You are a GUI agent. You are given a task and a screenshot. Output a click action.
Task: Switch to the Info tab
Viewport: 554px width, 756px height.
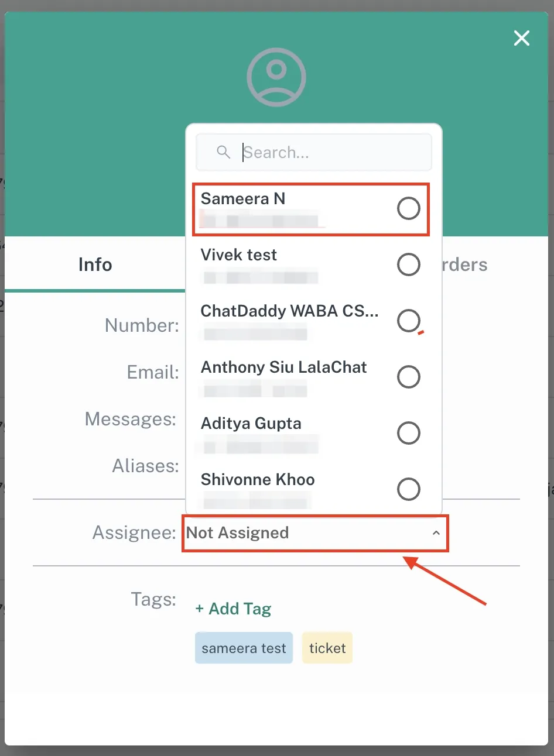click(x=95, y=264)
